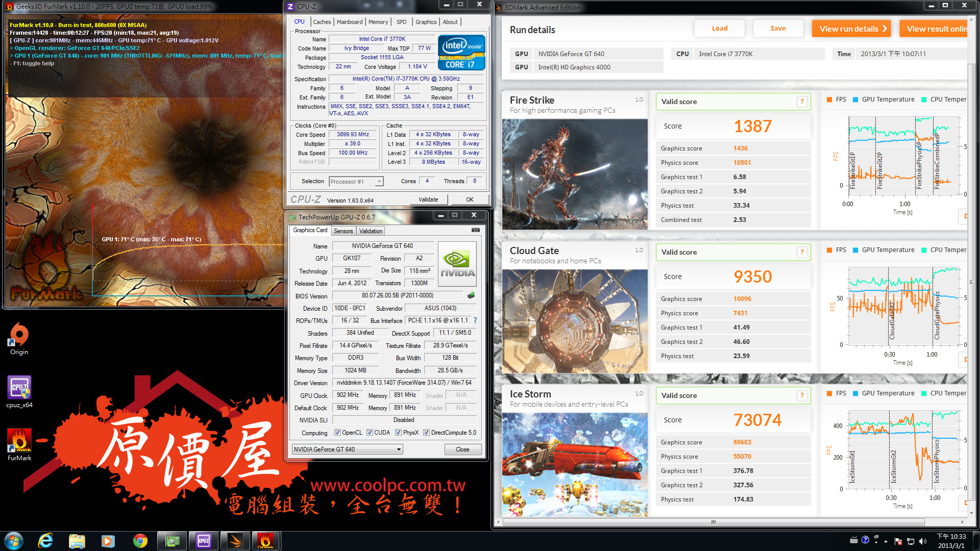This screenshot has width=980, height=551.
Task: Click the Ice Storm valid score help icon
Action: point(802,395)
